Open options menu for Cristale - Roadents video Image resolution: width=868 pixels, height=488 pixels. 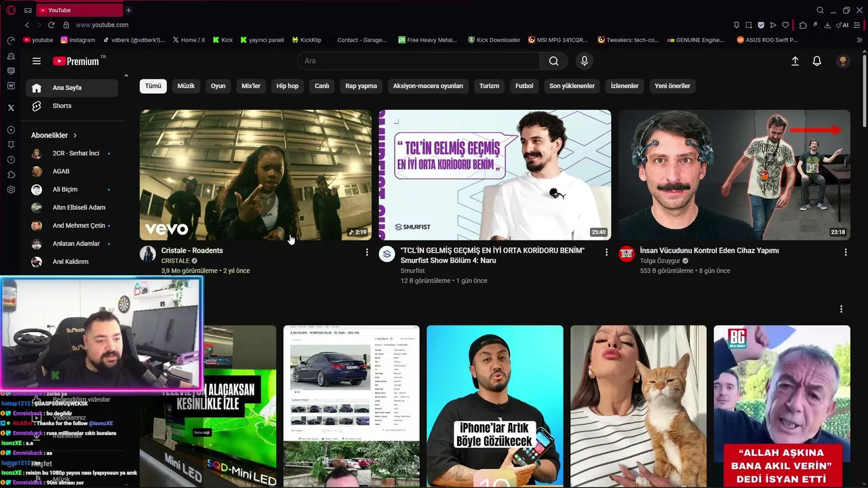tap(367, 252)
